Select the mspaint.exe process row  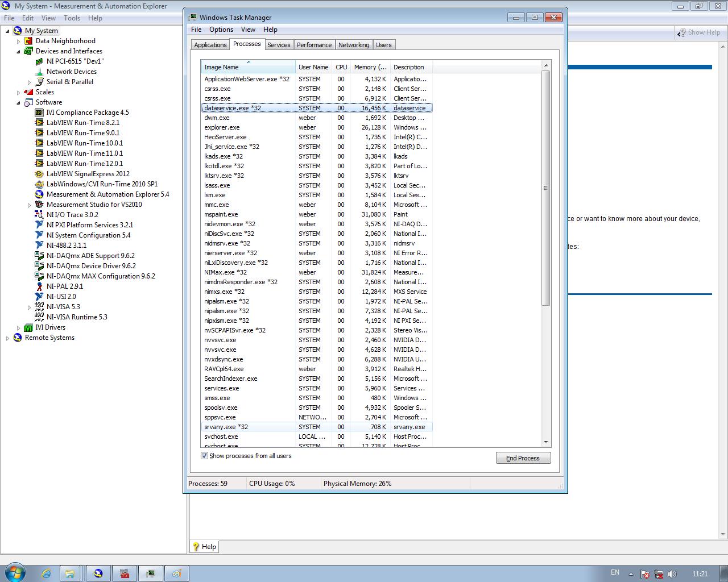(317, 214)
